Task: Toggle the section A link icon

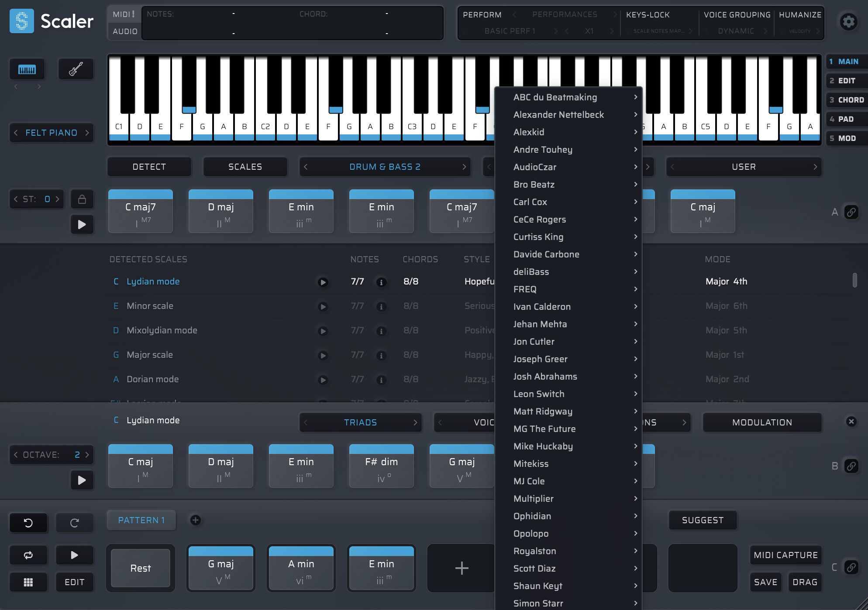Action: click(x=851, y=212)
